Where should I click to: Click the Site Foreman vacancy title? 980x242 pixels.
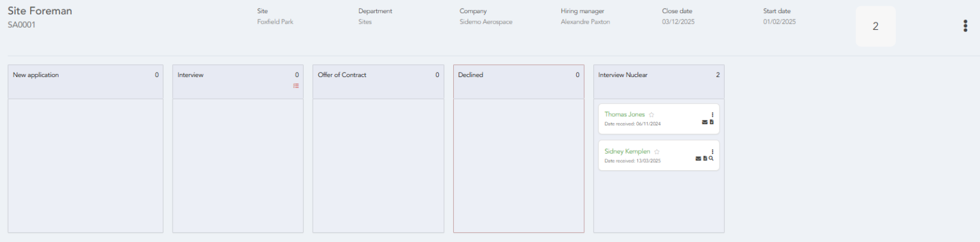pyautogui.click(x=40, y=11)
